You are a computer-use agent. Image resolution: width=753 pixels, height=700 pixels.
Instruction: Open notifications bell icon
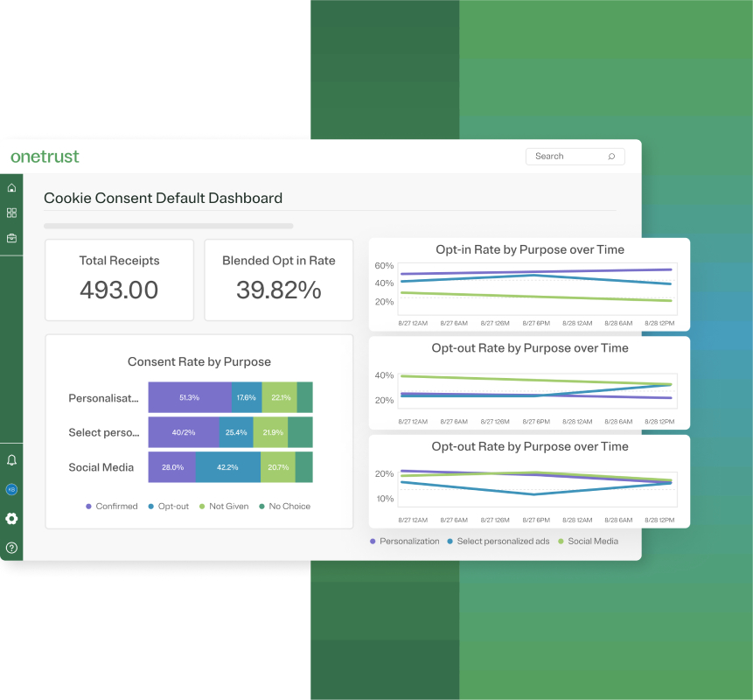[x=11, y=460]
